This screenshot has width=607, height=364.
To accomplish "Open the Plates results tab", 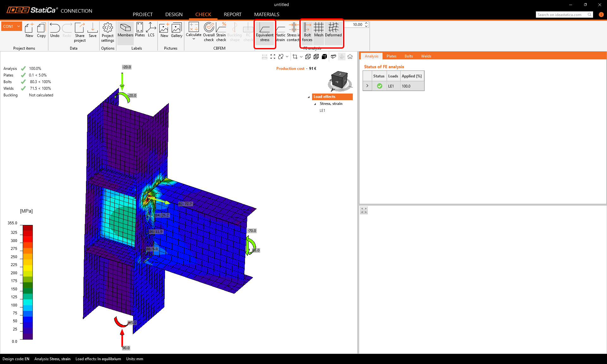I will click(391, 56).
